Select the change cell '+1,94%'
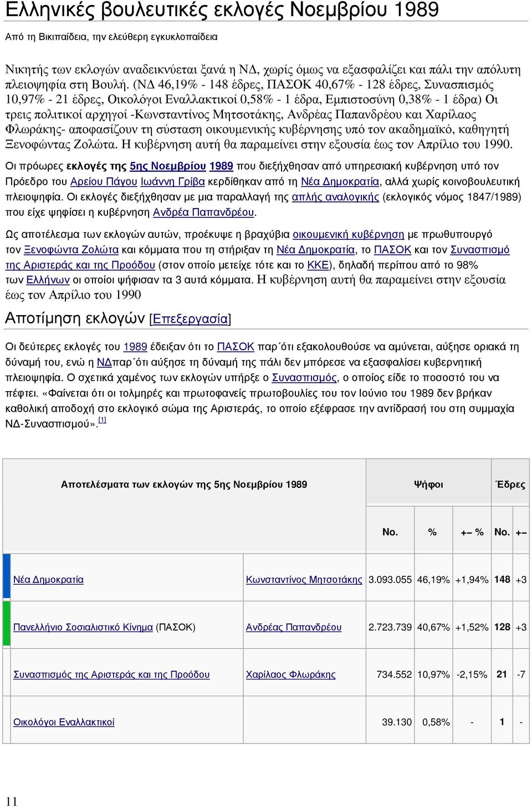532x807 pixels. [x=472, y=580]
